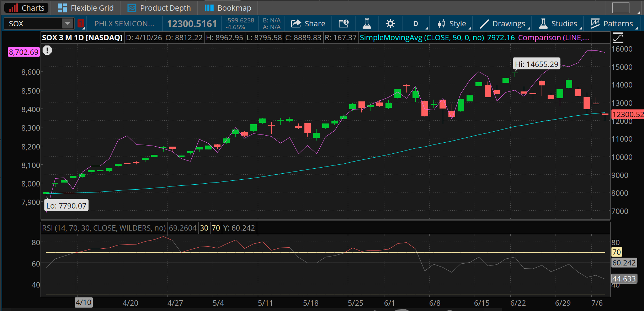Image resolution: width=644 pixels, height=311 pixels.
Task: Click the yellow 70 overbought level label
Action: click(x=617, y=252)
